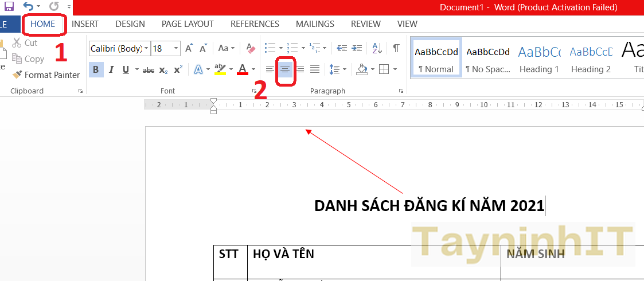This screenshot has width=644, height=281.
Task: Apply the red font color swatch
Action: 242,69
